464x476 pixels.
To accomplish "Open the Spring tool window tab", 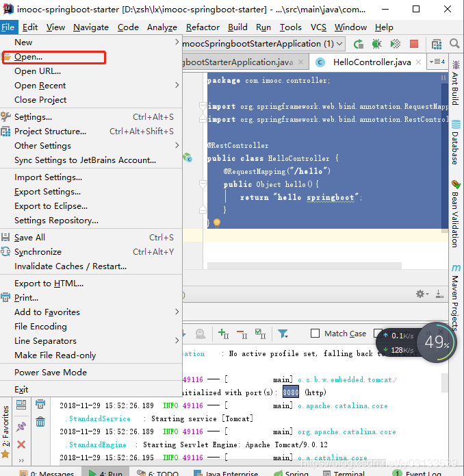I will 291,473.
